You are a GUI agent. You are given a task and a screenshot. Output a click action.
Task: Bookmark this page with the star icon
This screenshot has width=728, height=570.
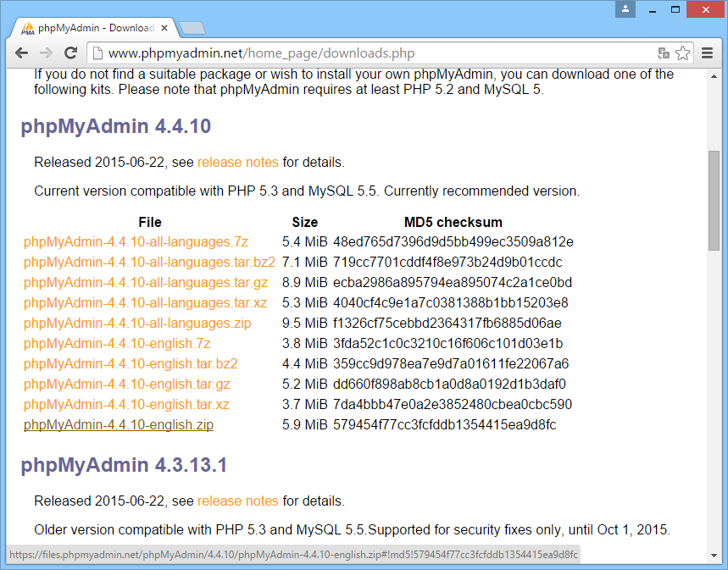coord(682,53)
